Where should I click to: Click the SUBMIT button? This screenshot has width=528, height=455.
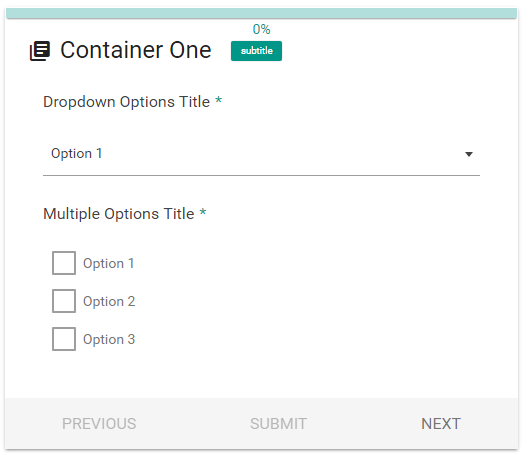[x=278, y=424]
